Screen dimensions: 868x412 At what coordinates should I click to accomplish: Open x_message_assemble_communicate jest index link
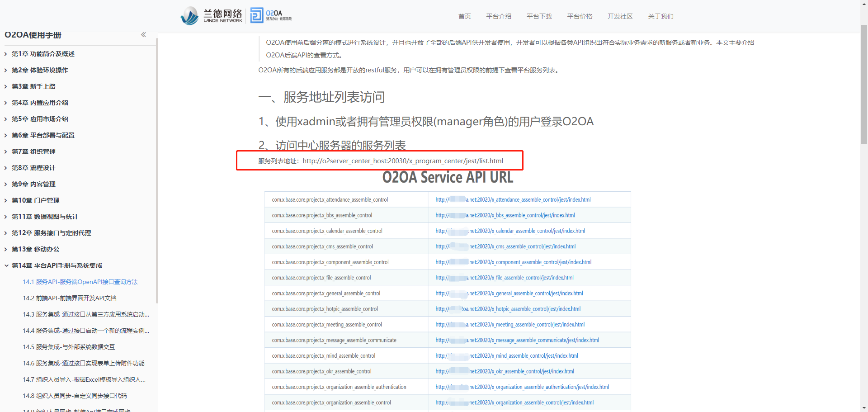(x=517, y=340)
